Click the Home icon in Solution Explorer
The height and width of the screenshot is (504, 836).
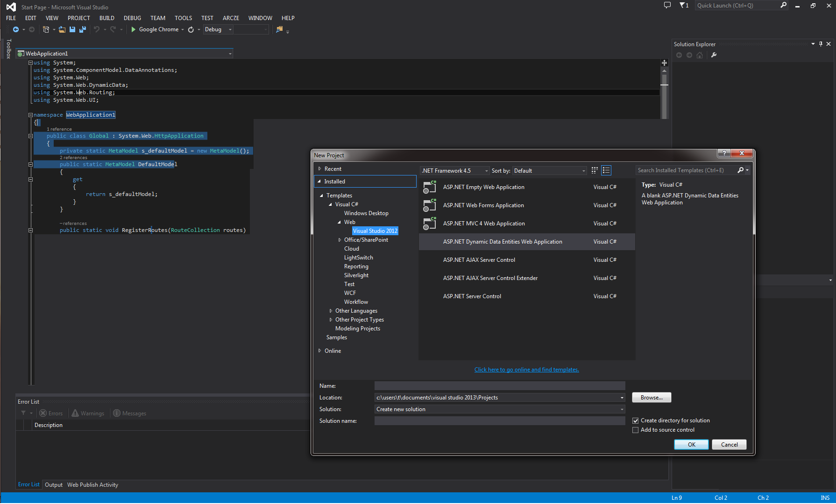click(x=700, y=55)
